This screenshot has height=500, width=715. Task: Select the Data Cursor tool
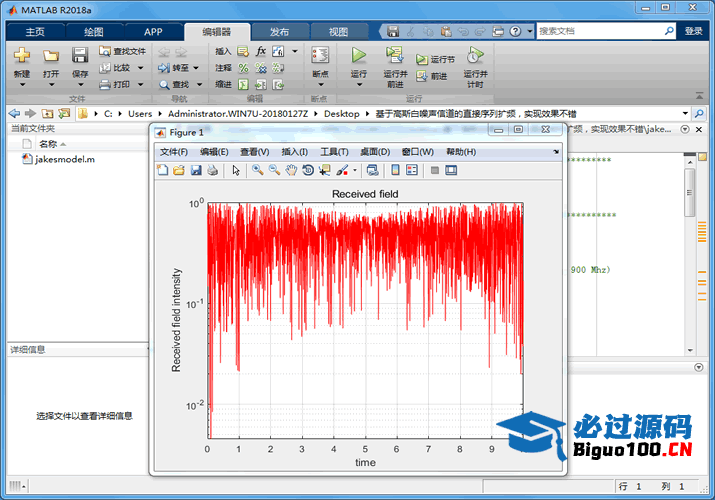tap(324, 170)
